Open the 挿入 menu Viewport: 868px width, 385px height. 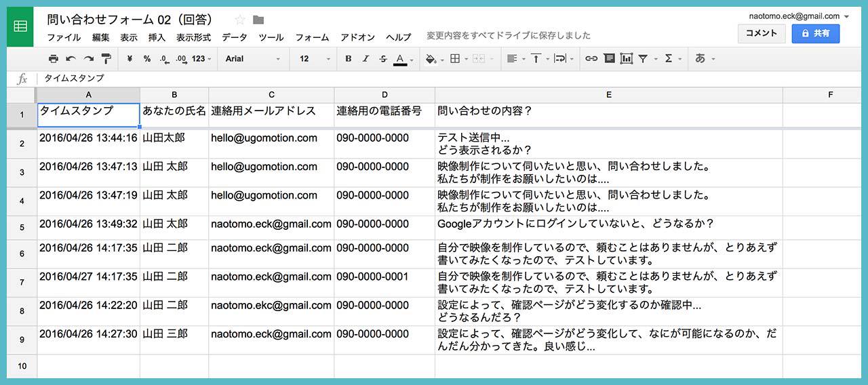pyautogui.click(x=157, y=37)
